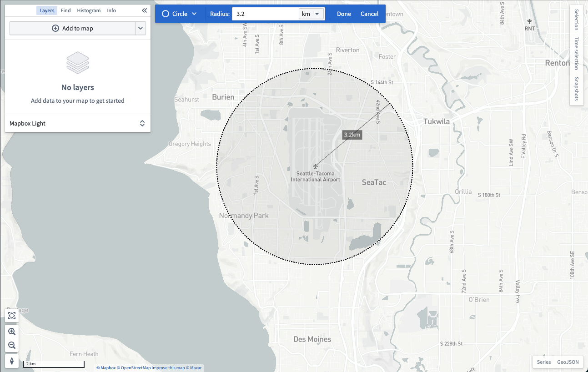Screen dimensions: 588x372
Task: Open the Histogram tab
Action: coord(89,10)
